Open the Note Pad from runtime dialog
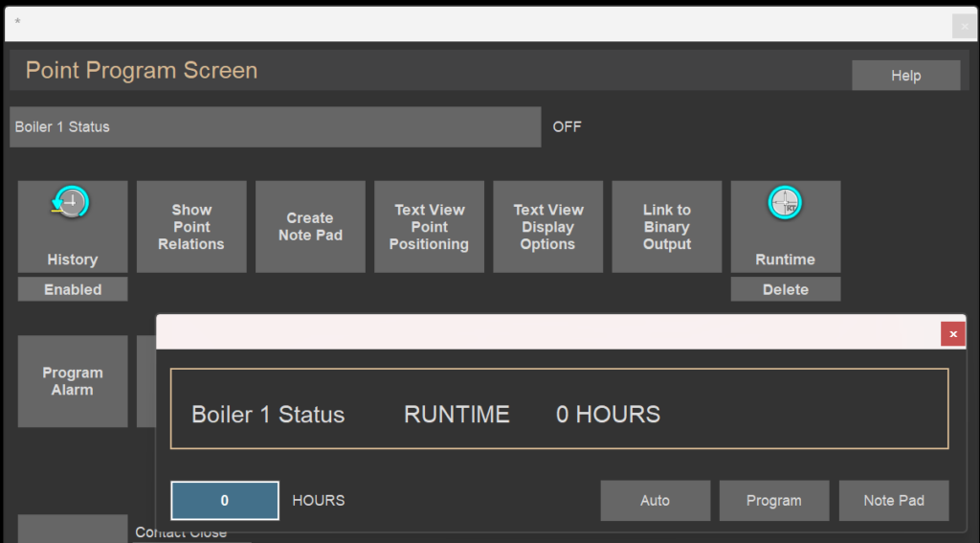This screenshot has height=543, width=980. coord(894,501)
